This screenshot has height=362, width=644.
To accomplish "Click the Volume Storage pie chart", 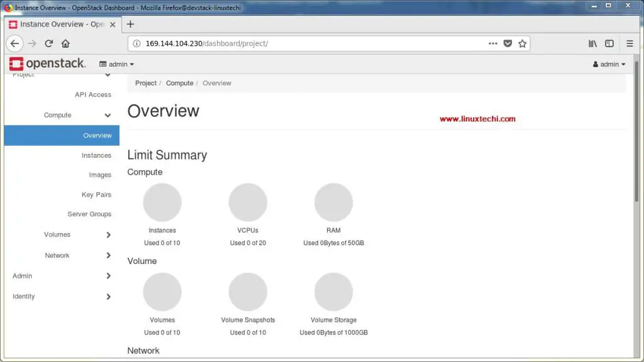I will click(x=333, y=292).
